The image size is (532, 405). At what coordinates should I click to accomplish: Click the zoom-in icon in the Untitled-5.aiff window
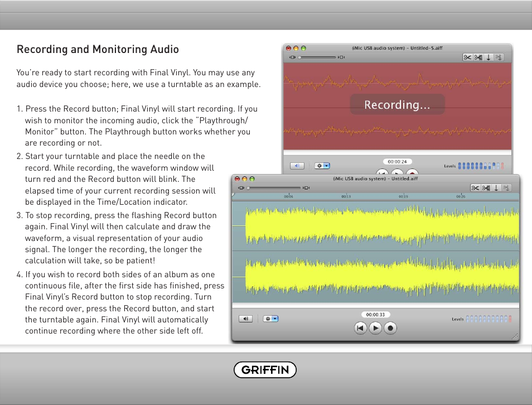(341, 57)
